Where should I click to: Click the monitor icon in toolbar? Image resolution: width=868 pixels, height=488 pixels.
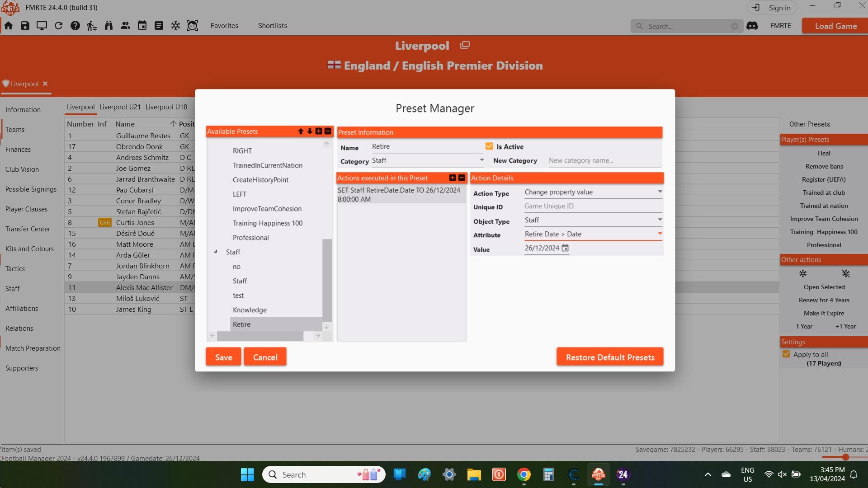pos(42,26)
